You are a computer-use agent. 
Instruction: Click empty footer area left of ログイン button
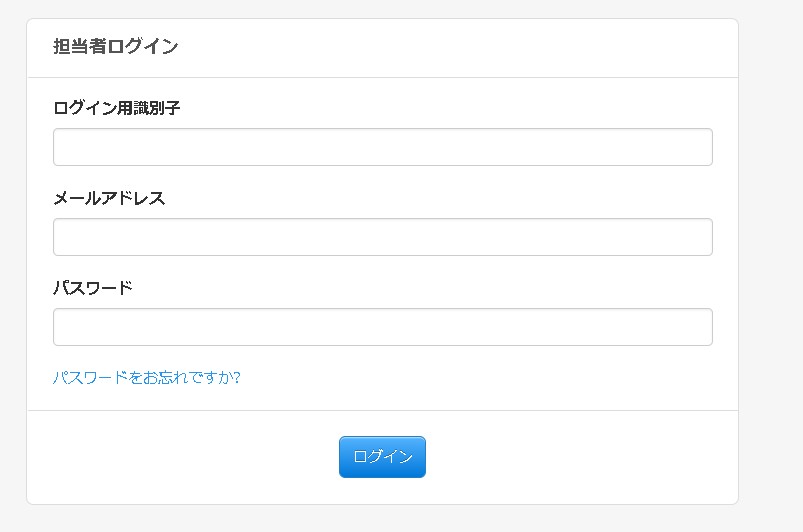click(x=180, y=457)
